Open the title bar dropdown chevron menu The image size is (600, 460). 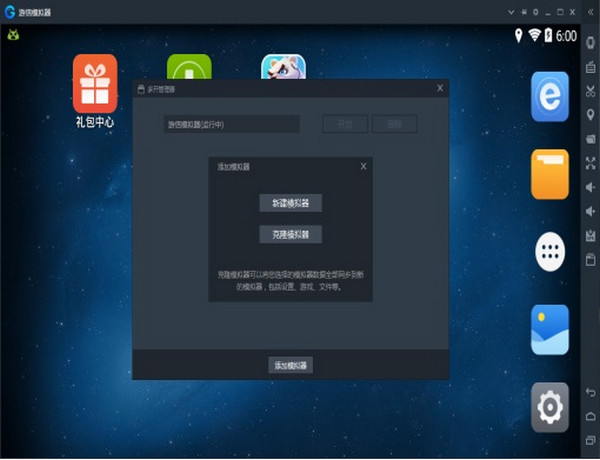[511, 12]
